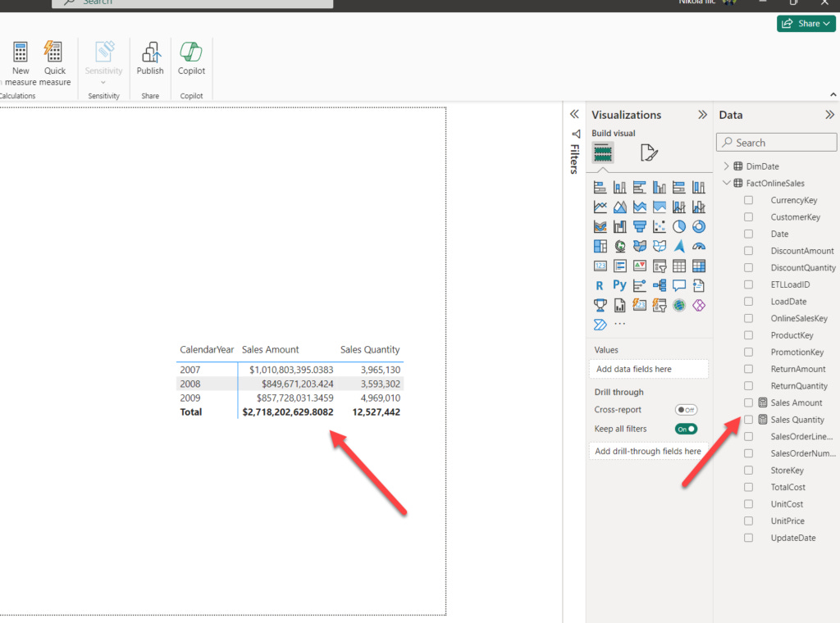Select the Pie chart visual

click(x=678, y=226)
